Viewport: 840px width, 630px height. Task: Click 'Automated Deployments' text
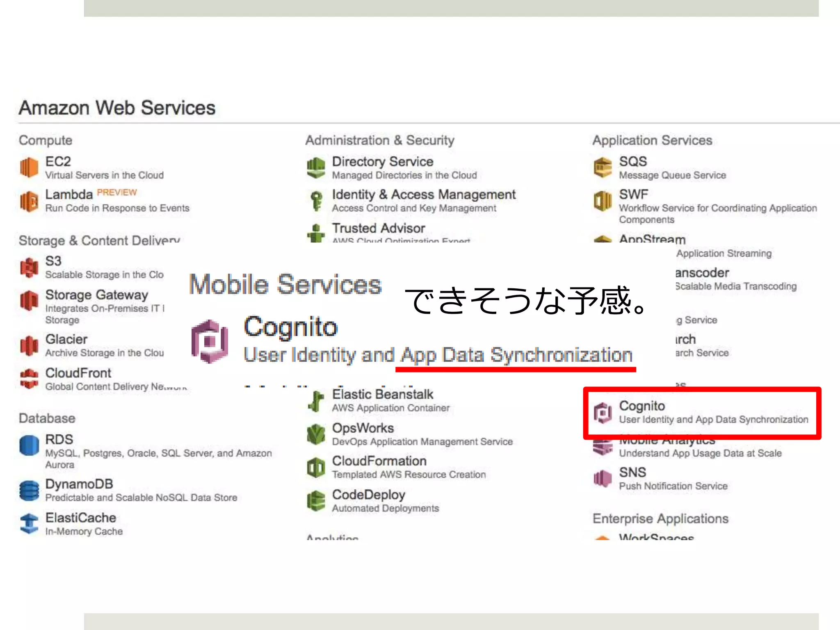(x=385, y=509)
